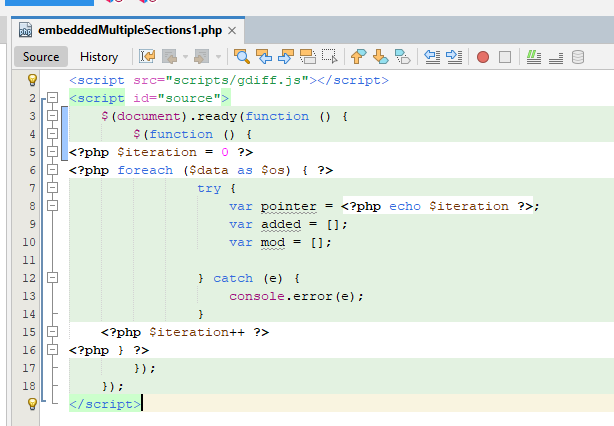Click the underlined "mod" variable
This screenshot has height=426, width=614.
(x=273, y=242)
